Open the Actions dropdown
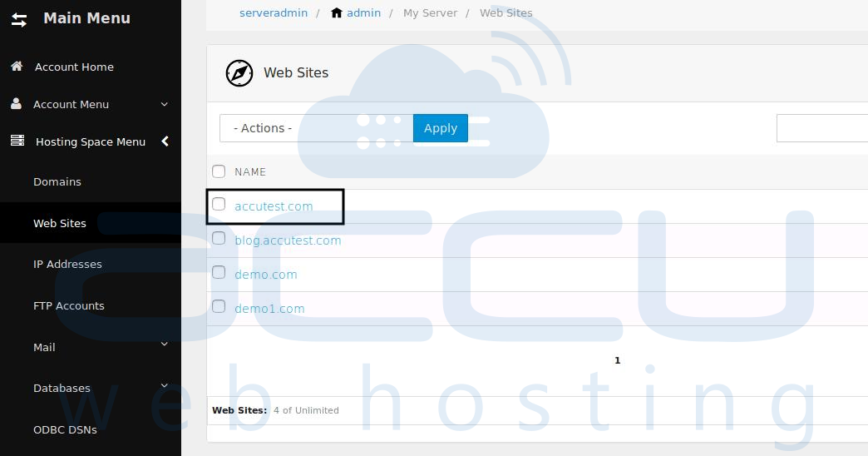Screen dimensions: 868x456 [316, 128]
